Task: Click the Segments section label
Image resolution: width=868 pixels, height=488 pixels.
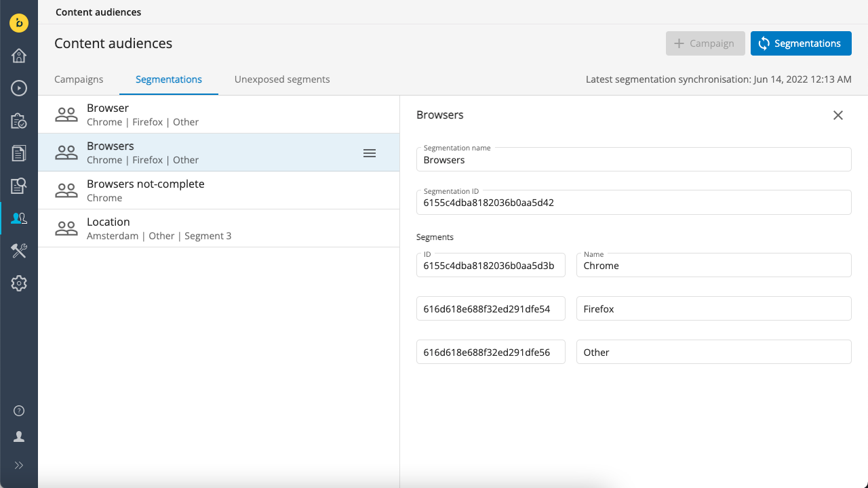Action: (x=435, y=237)
